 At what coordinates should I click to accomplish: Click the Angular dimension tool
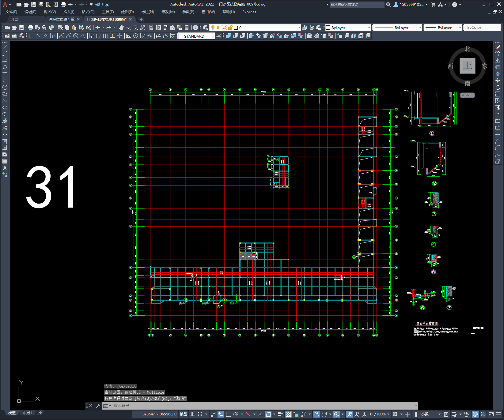pos(82,36)
